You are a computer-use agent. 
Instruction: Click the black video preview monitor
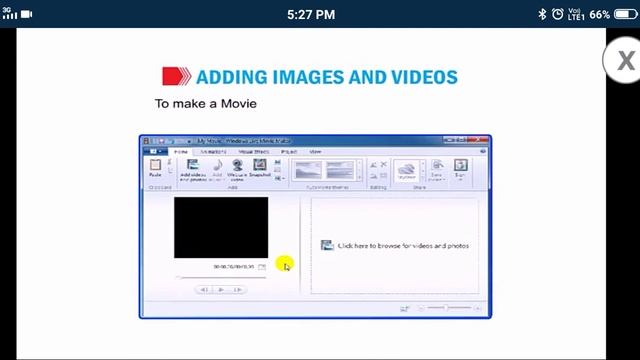pyautogui.click(x=221, y=227)
